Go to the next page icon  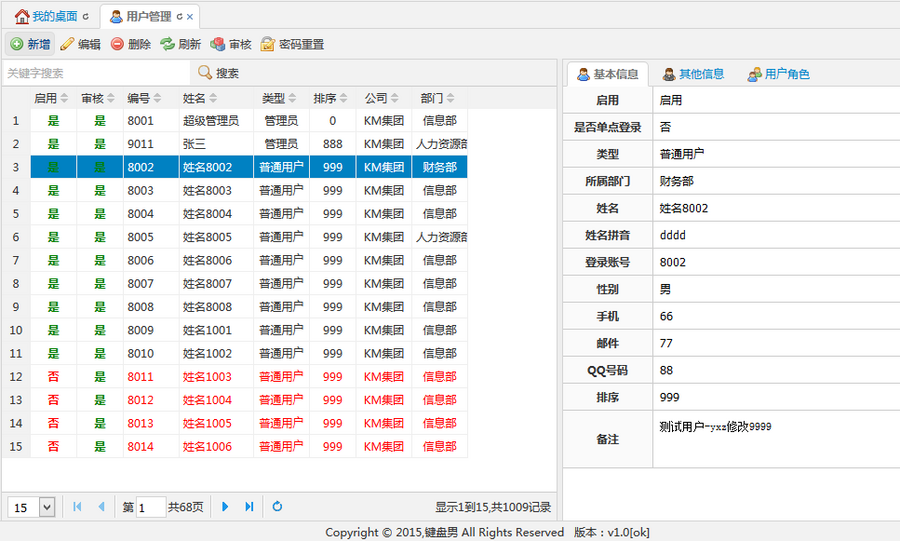(x=225, y=507)
